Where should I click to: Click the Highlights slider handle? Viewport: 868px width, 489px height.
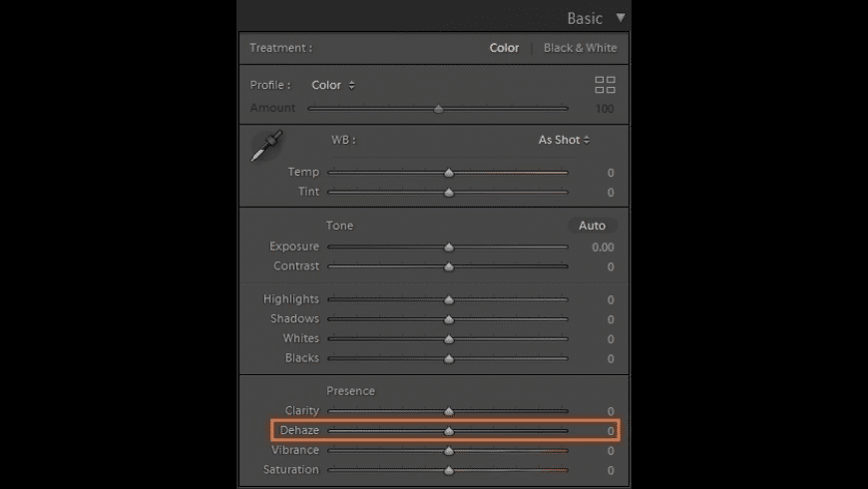pos(449,299)
